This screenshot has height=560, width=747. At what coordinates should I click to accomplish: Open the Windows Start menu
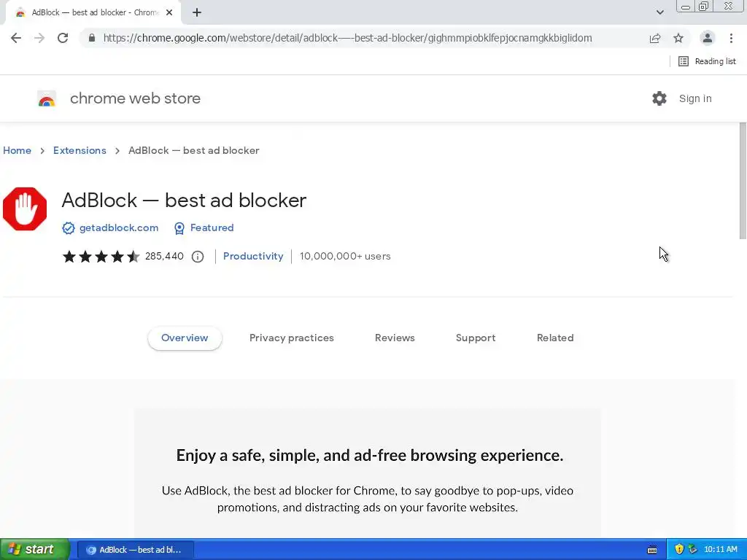34,549
